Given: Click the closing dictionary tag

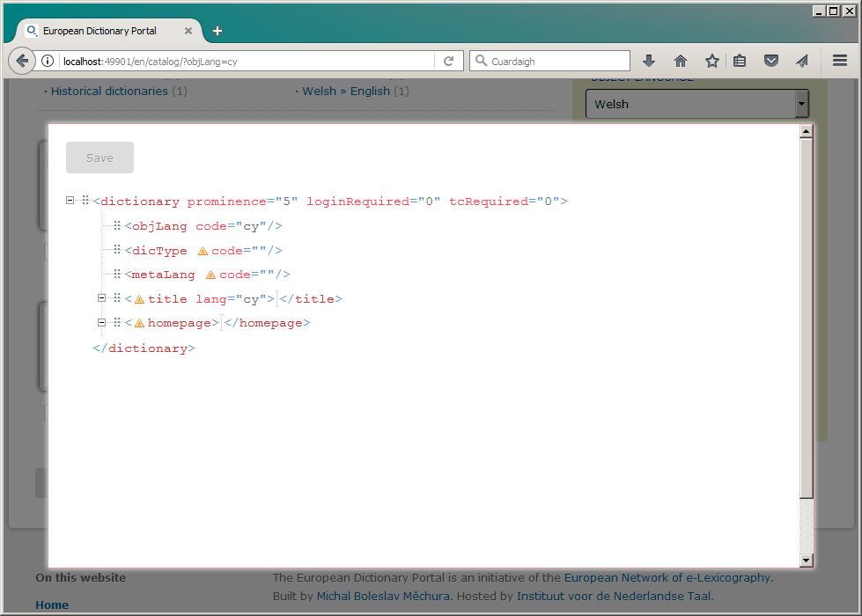Looking at the screenshot, I should pos(144,348).
